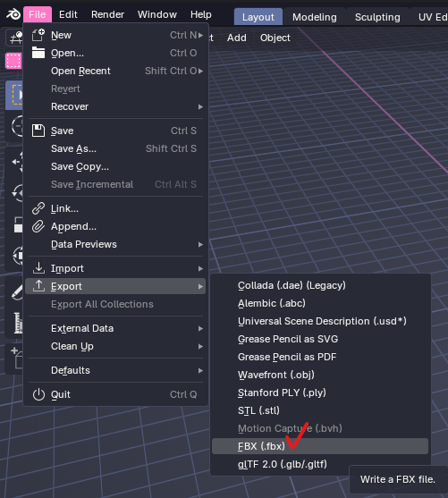Export as Stanford PLY (.ply)
Screen dimensions: 448x498
coord(320,392)
